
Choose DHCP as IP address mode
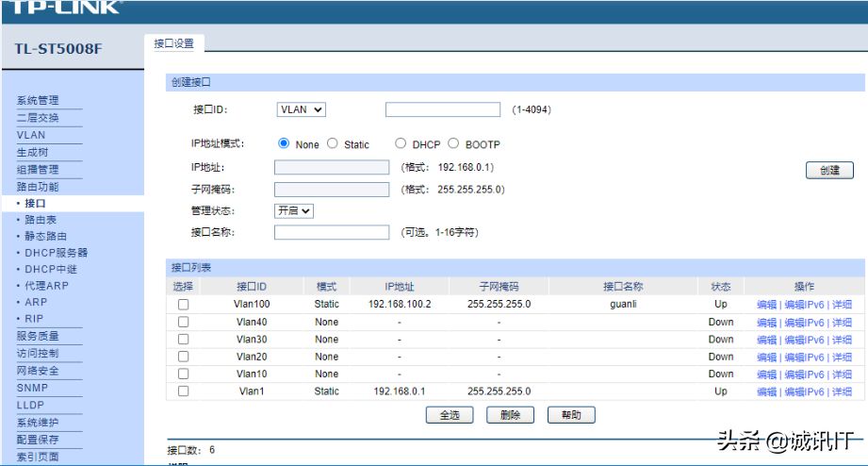click(401, 144)
